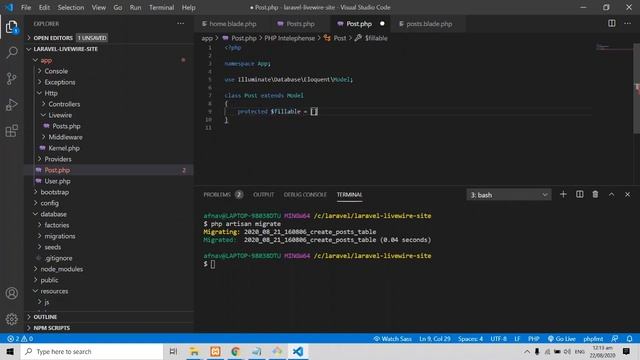Kill terminal with trash icon
This screenshot has height=360, width=640.
click(595, 195)
